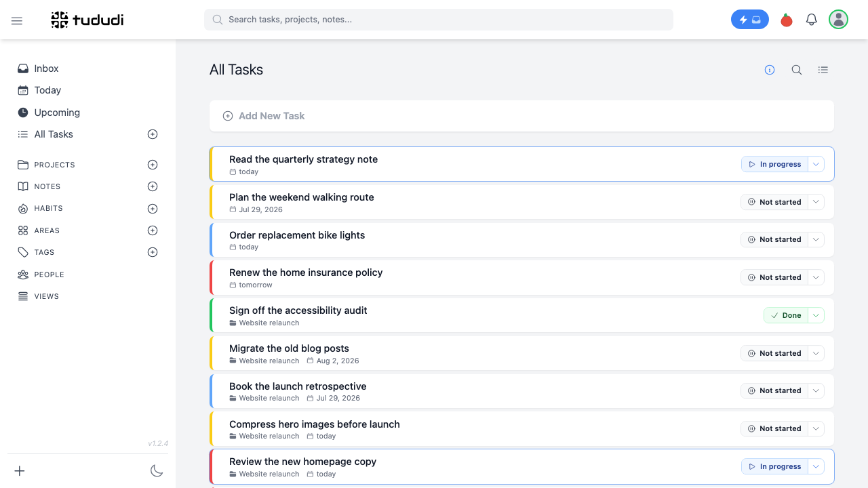868x488 pixels.
Task: Open the list view options icon
Action: 823,70
